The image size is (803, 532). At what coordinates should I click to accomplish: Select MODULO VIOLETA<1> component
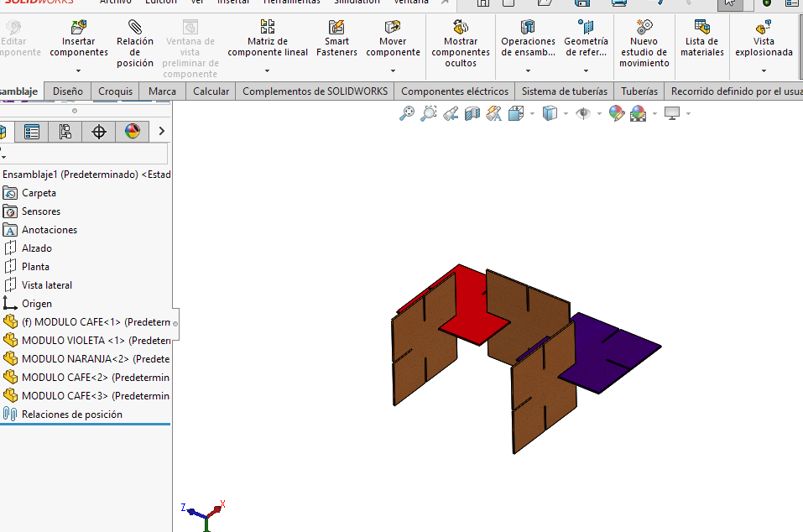(86, 341)
